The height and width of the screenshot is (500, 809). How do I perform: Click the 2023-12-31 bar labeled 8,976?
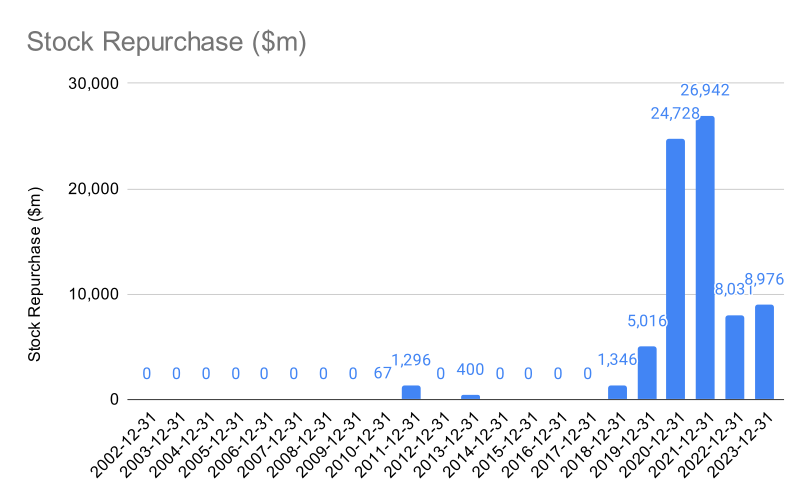(x=764, y=352)
